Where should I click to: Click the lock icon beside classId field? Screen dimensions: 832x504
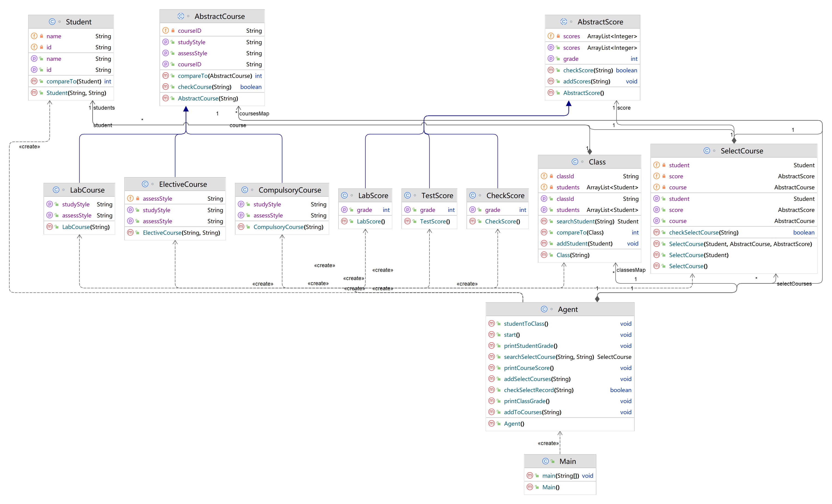pos(551,176)
